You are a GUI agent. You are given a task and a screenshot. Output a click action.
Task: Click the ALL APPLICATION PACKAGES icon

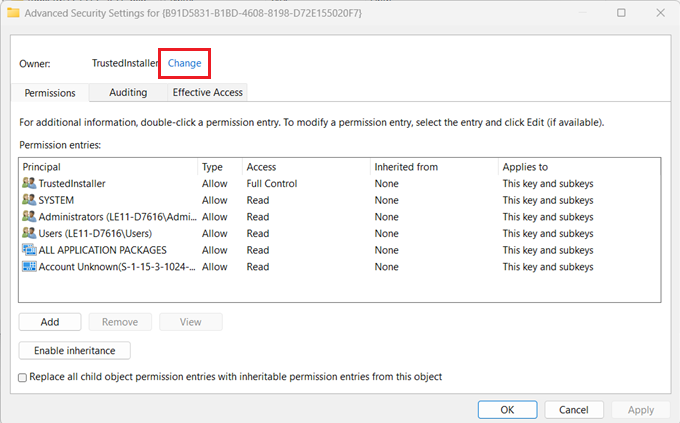click(x=29, y=249)
